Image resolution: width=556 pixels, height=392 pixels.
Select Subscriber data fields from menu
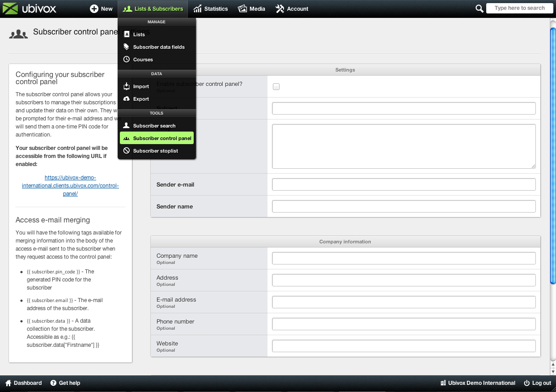click(x=157, y=47)
